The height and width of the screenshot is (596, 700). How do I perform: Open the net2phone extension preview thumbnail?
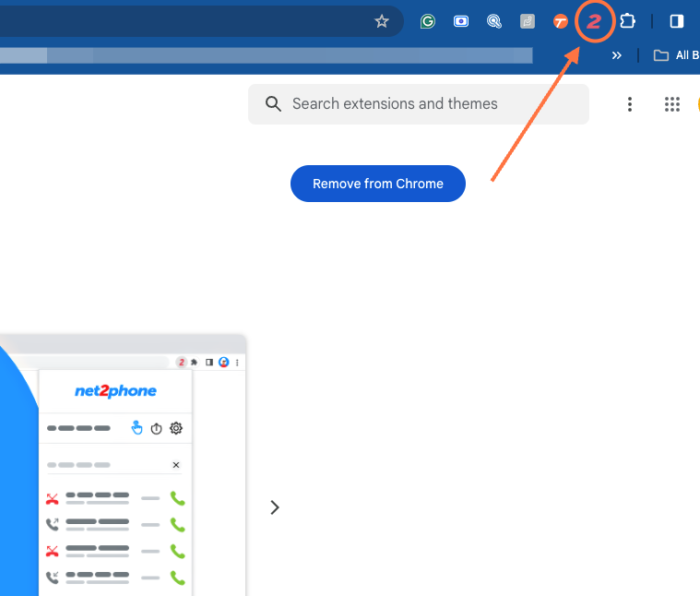[x=123, y=465]
